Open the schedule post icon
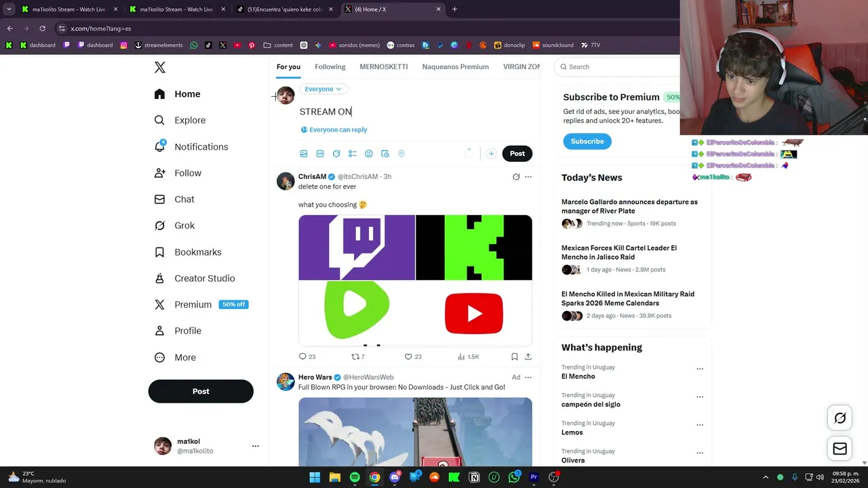868x488 pixels. (x=385, y=154)
